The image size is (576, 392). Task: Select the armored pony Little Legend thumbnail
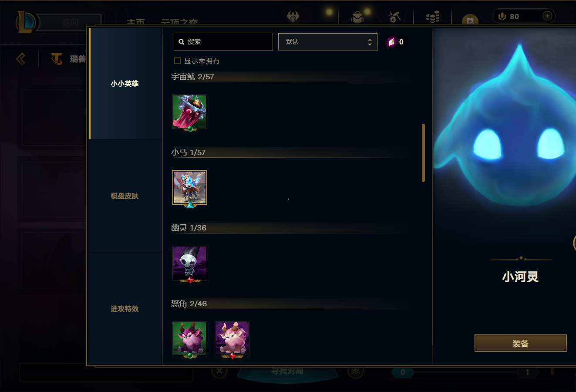coord(189,187)
